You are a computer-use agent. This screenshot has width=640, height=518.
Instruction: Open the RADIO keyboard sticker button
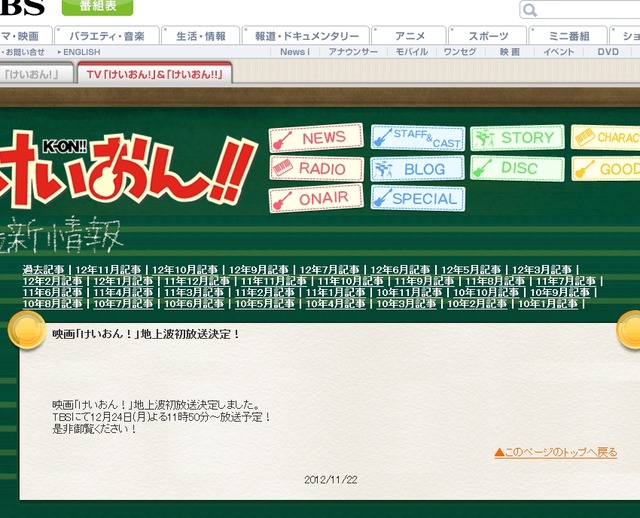pos(316,168)
